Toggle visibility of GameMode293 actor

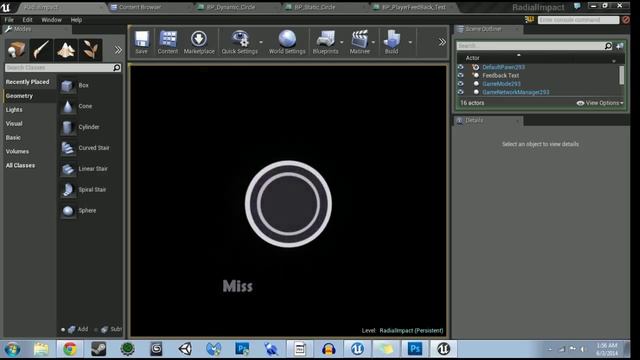point(460,84)
